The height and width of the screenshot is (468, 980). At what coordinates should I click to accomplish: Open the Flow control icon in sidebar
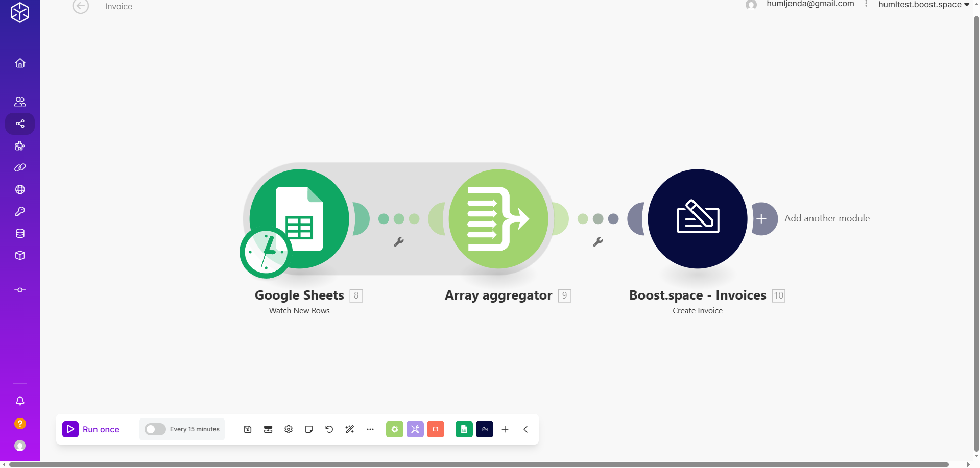20,290
